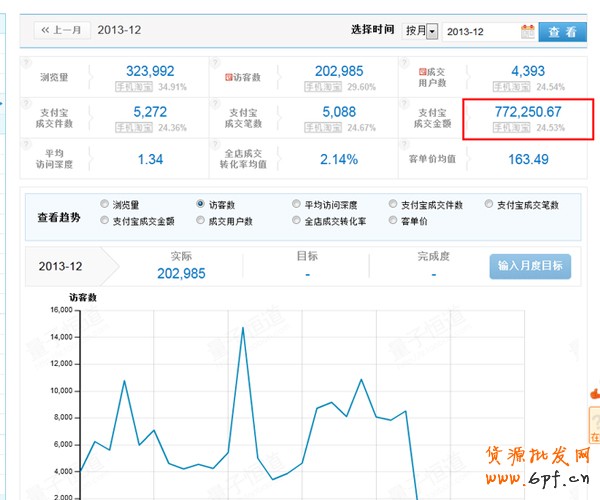600x500 pixels.
Task: Click the help icon beside 支付宝成交件数
Action: [x=26, y=103]
